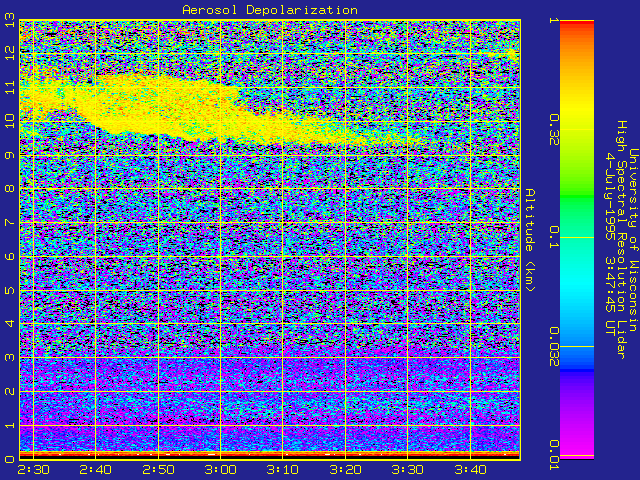Click the colorbar value label 0.01
Viewport: 640px width, 480px height.
click(x=554, y=455)
